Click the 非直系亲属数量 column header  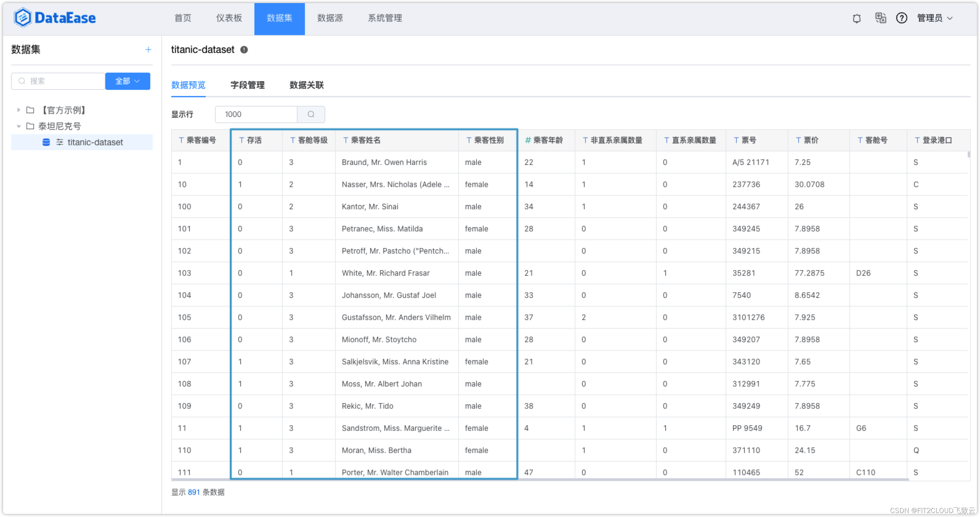[x=616, y=140]
